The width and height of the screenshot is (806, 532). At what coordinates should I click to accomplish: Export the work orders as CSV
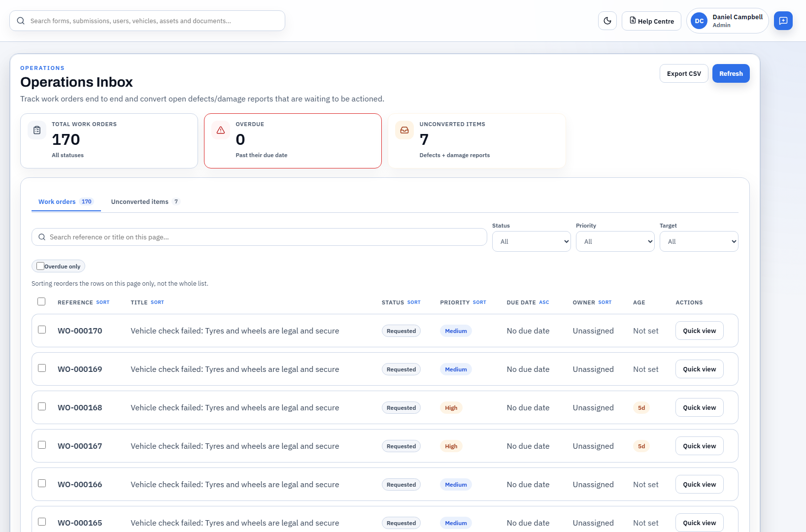click(684, 73)
